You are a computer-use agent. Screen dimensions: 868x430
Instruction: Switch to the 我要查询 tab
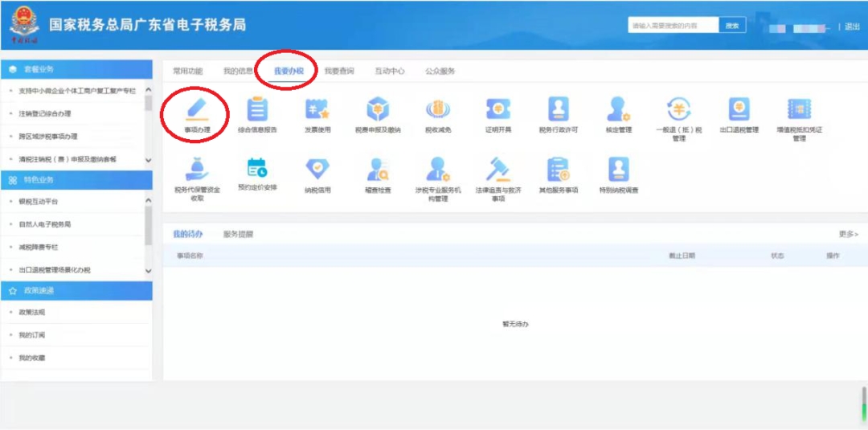point(339,71)
